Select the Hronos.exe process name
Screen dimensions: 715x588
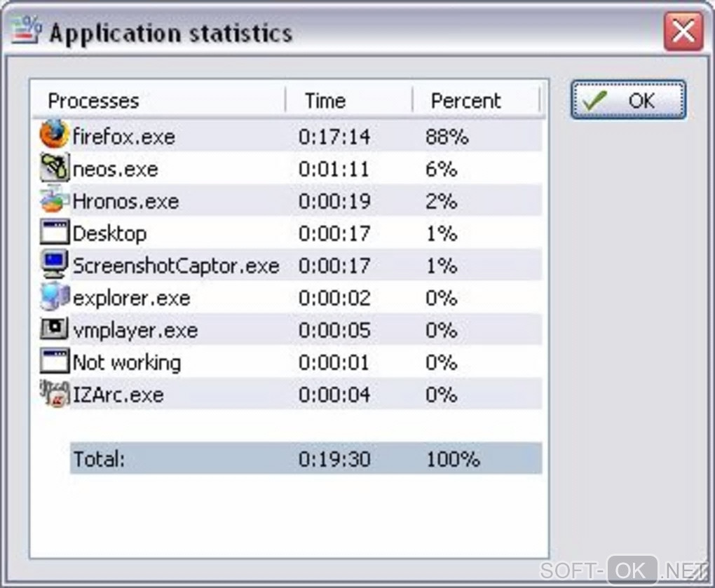125,201
